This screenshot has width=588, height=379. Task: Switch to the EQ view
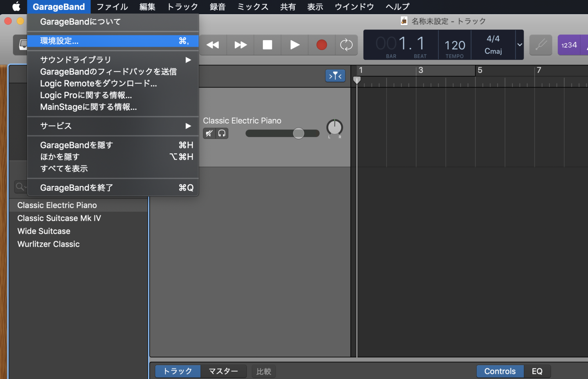coord(537,371)
